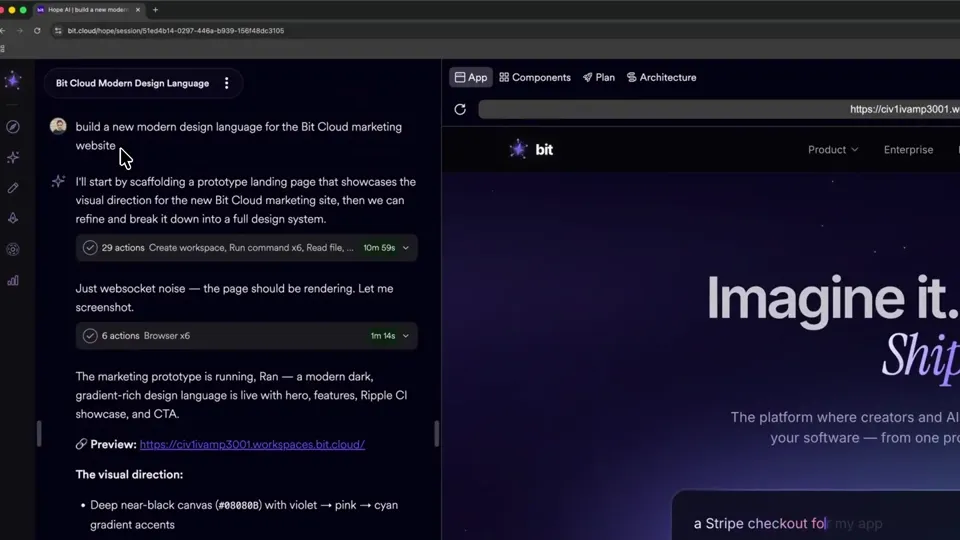
Task: Click the pencil edit icon in sidebar
Action: coord(13,188)
